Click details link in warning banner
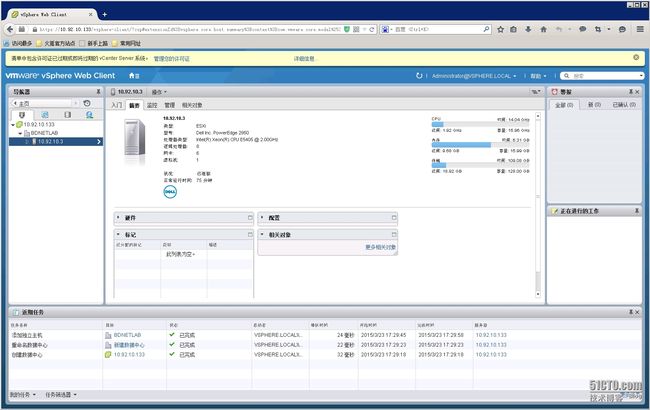 (305, 59)
